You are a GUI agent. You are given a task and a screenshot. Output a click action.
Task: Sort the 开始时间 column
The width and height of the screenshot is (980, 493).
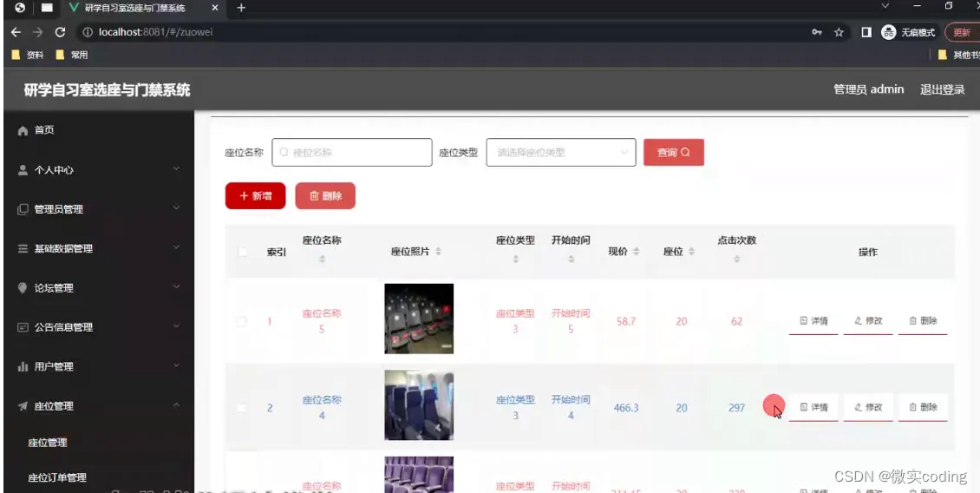click(572, 259)
